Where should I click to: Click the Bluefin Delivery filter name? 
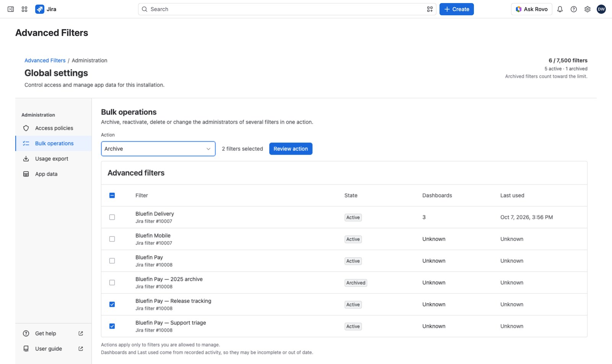[155, 214]
